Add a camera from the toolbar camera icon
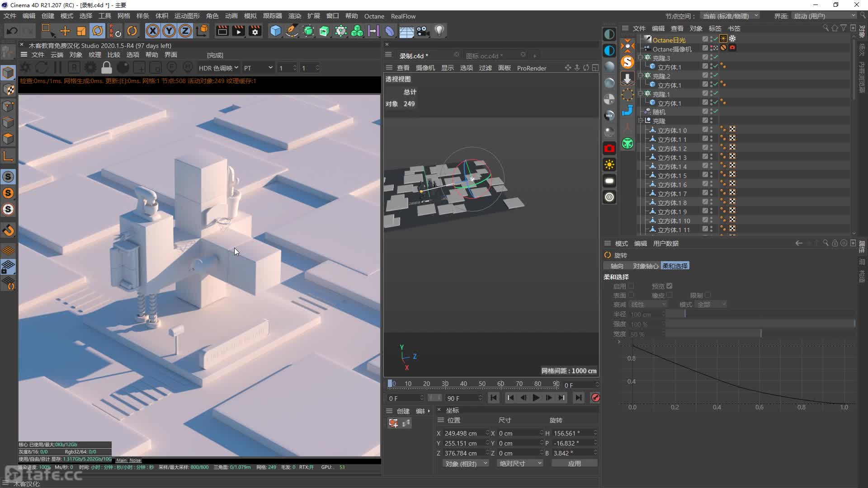 point(423,31)
